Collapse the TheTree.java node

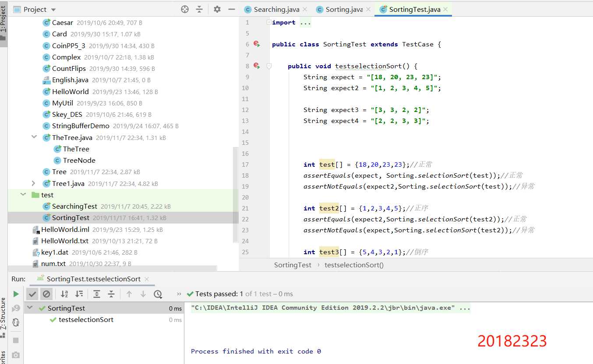(34, 137)
